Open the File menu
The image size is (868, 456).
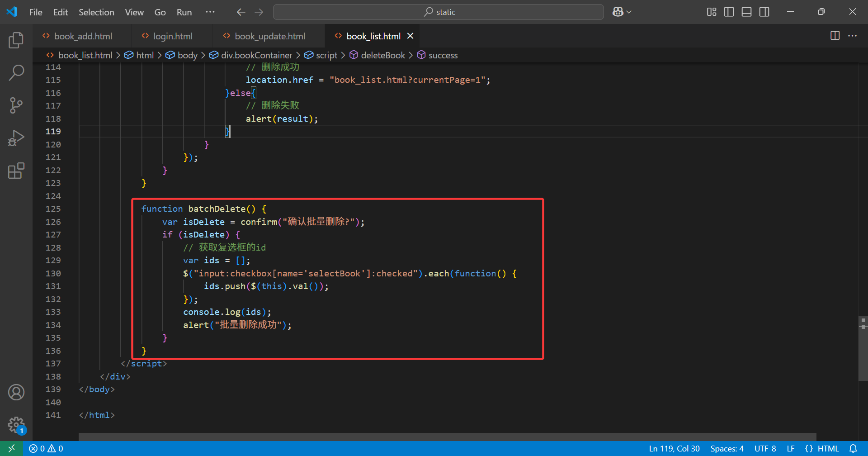[x=36, y=12]
